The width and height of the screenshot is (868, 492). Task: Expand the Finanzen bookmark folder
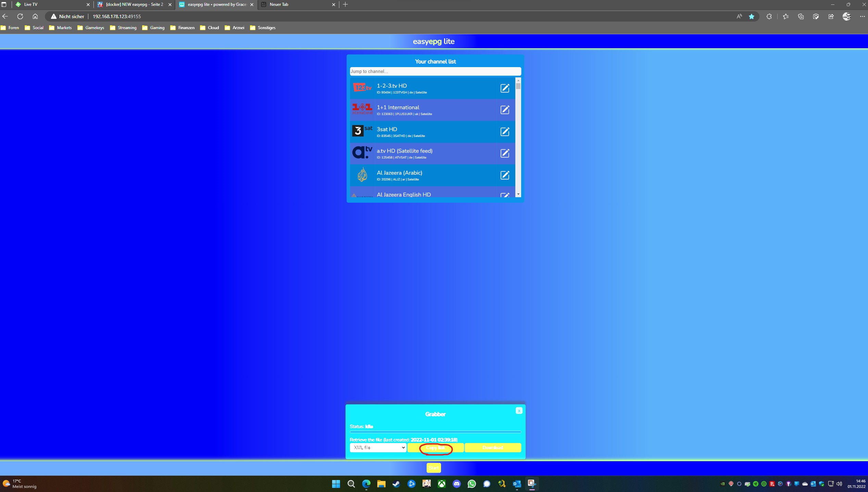[183, 28]
